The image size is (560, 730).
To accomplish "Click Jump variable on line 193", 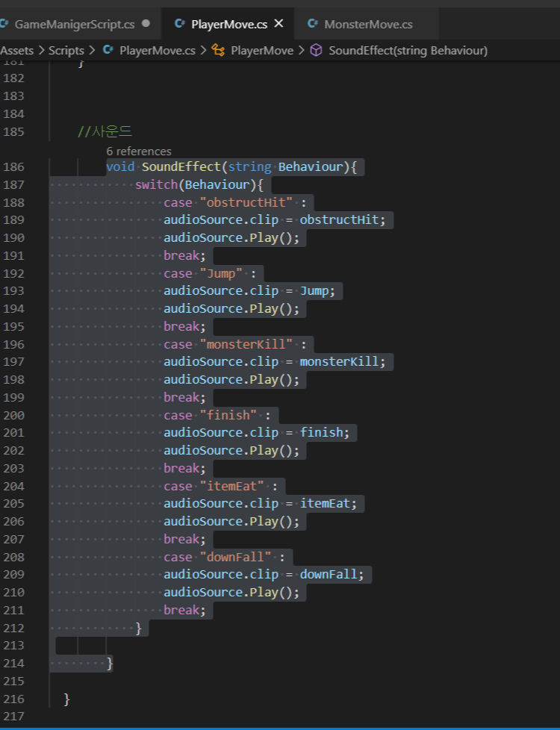I will (x=314, y=291).
